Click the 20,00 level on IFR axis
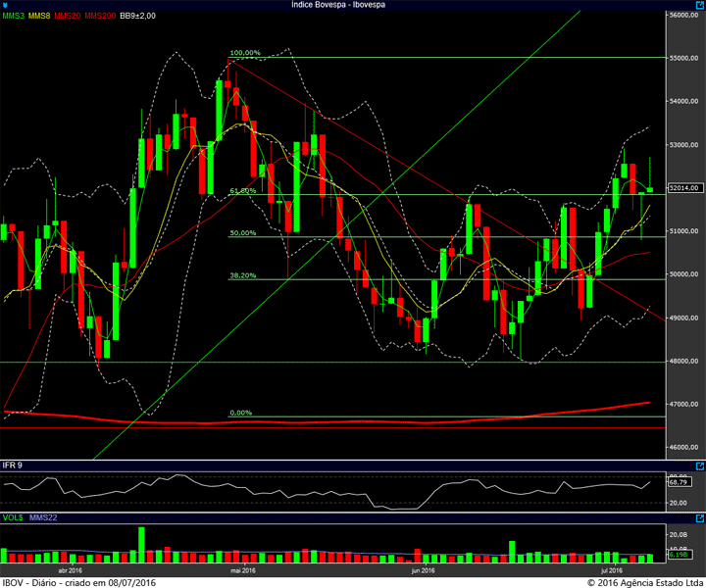The width and height of the screenshot is (706, 588). (x=679, y=503)
